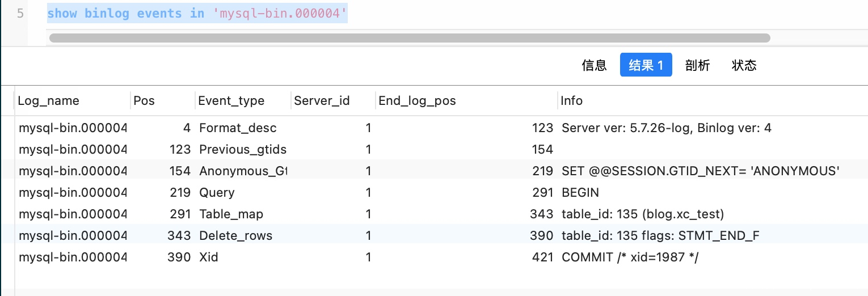Click the horizontal scrollbar in query editor
868x296 pixels.
tap(409, 38)
